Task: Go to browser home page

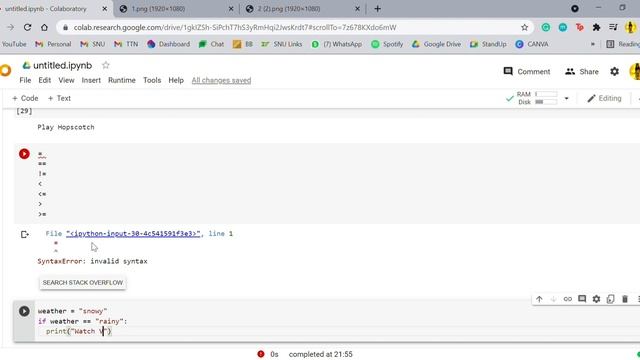Action: pos(44,27)
